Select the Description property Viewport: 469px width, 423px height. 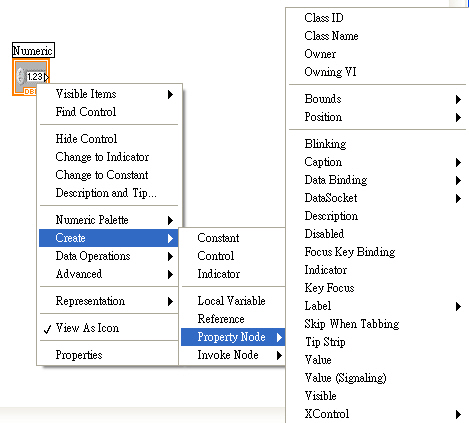tap(377, 216)
